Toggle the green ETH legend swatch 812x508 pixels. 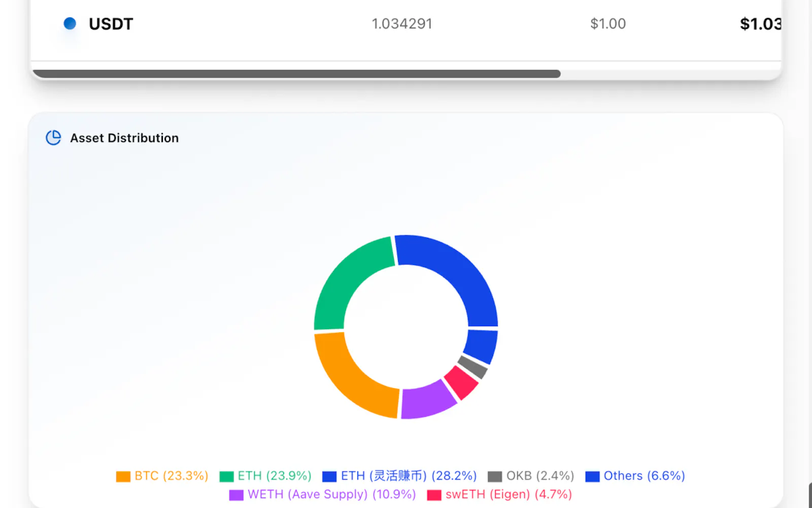click(226, 477)
